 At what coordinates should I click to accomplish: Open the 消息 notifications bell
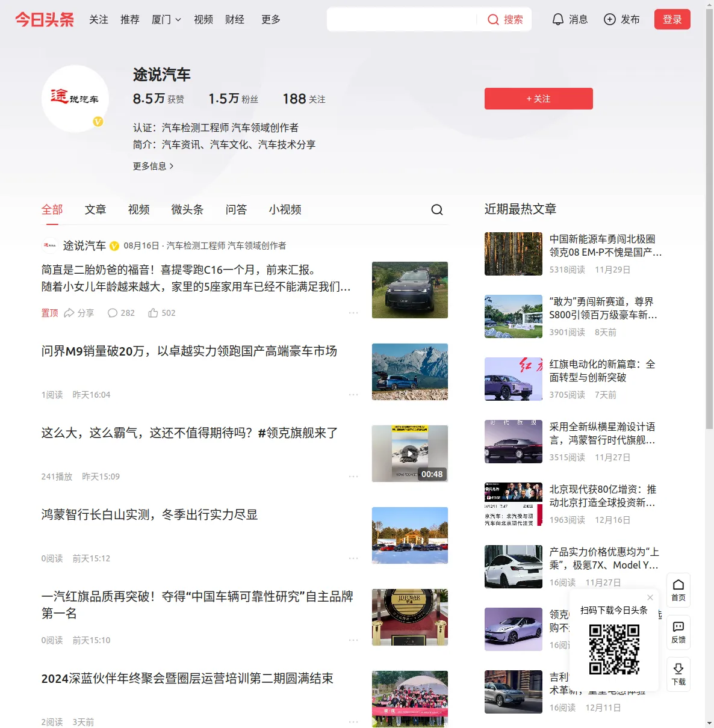point(558,20)
